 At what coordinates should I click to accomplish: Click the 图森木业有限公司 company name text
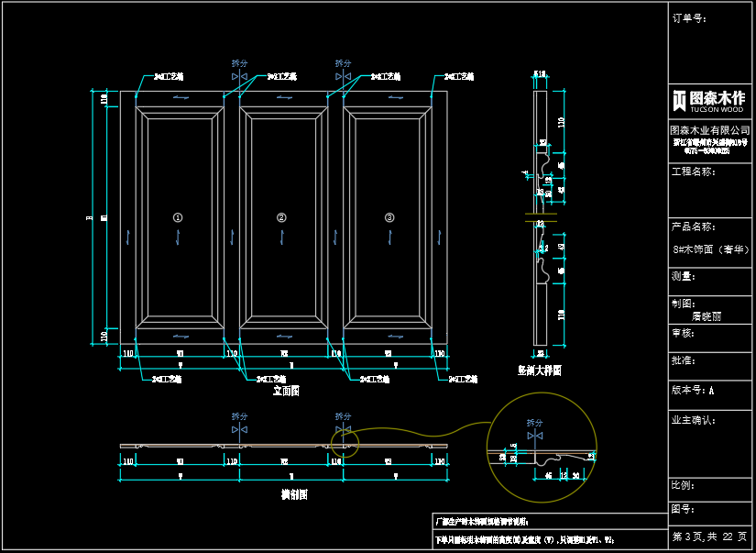coord(708,130)
